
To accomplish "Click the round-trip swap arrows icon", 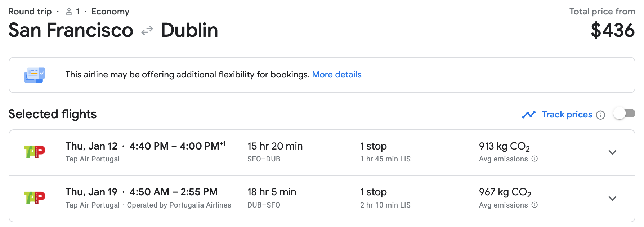I will (x=147, y=31).
